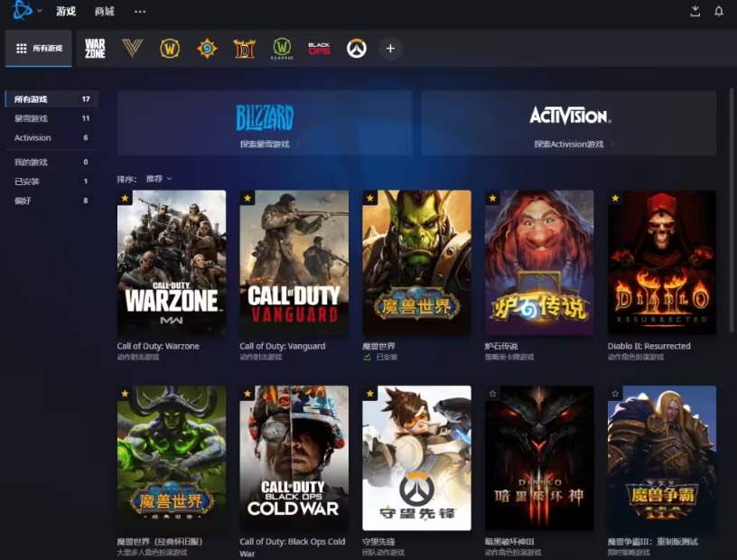This screenshot has width=737, height=560.
Task: Toggle favorite star on Cold War cover
Action: click(247, 394)
